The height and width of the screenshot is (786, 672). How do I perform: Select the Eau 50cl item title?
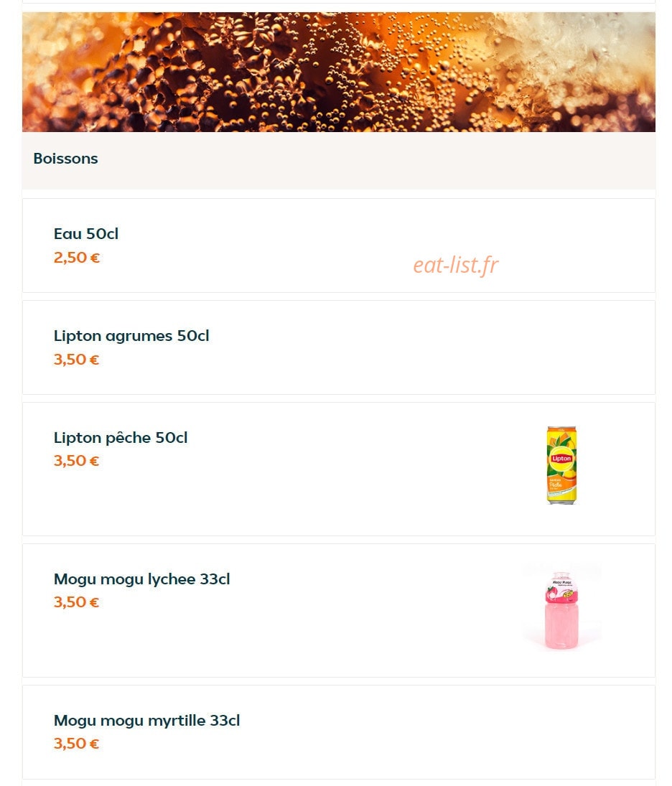click(x=85, y=233)
